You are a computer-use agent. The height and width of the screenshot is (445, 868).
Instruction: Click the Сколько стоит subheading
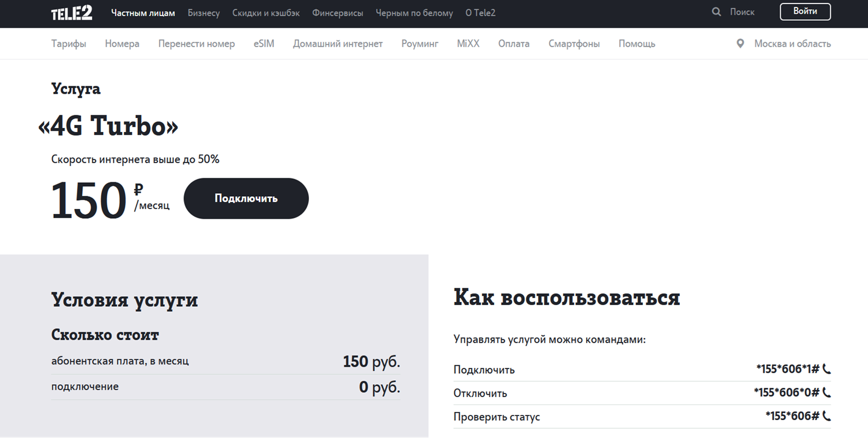coord(105,334)
